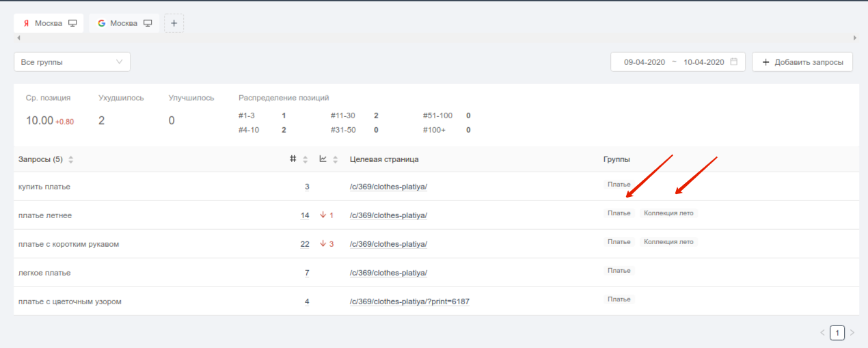Image resolution: width=868 pixels, height=348 pixels.
Task: Click Платье tag in цветочным узором row
Action: (619, 299)
